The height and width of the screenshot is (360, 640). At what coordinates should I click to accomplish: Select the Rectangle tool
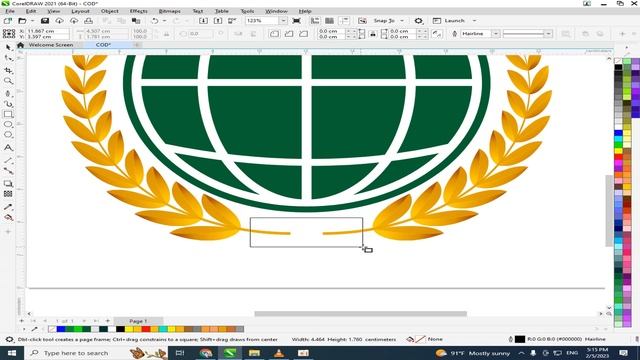pyautogui.click(x=8, y=115)
